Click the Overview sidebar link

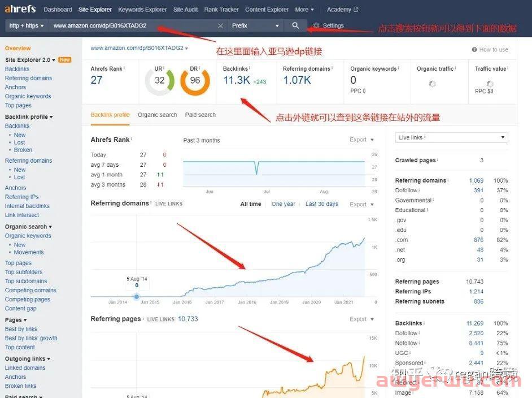[x=18, y=48]
